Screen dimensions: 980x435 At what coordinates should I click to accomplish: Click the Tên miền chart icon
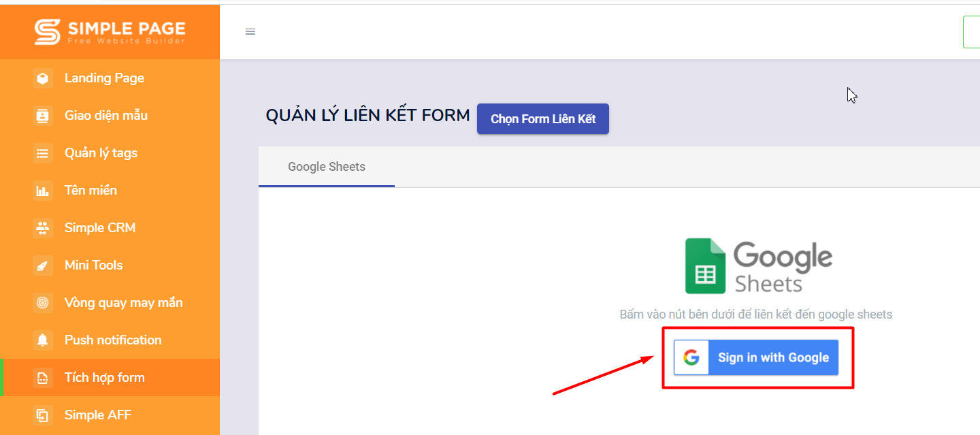tap(43, 191)
